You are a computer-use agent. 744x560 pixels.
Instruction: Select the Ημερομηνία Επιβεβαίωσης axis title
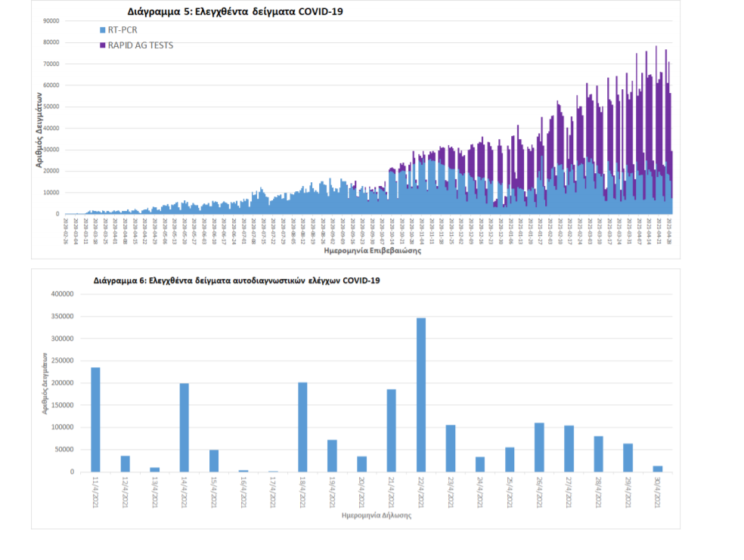[x=372, y=250]
